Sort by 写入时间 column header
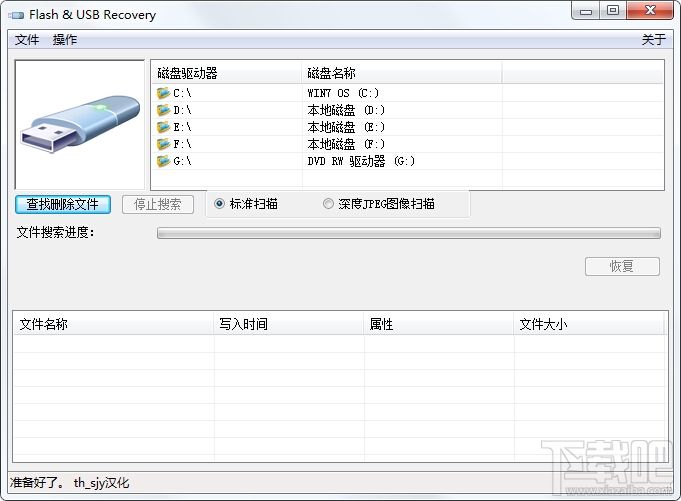This screenshot has width=681, height=501. point(288,324)
